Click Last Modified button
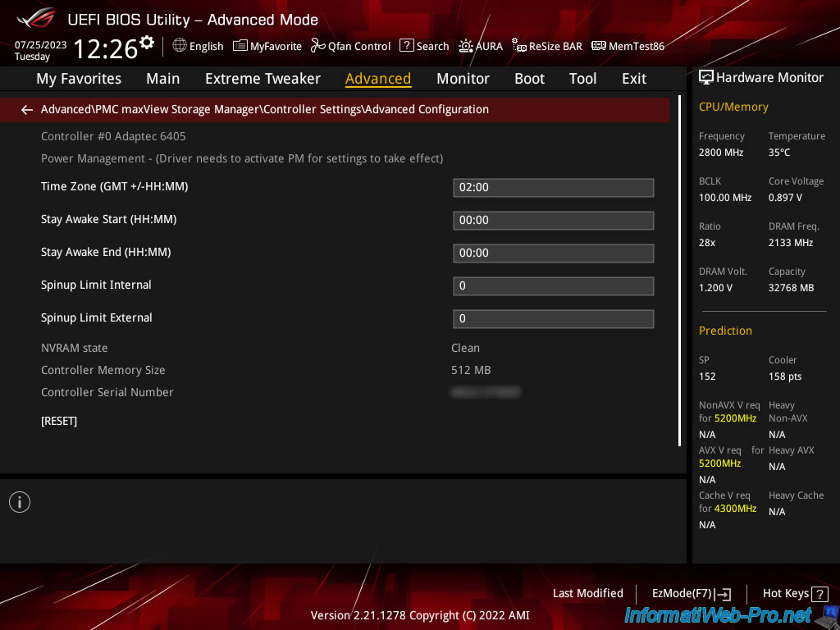 click(587, 593)
